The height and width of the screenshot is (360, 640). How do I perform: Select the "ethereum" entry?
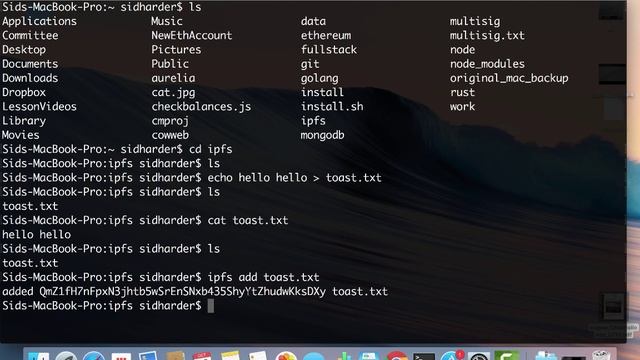(326, 36)
